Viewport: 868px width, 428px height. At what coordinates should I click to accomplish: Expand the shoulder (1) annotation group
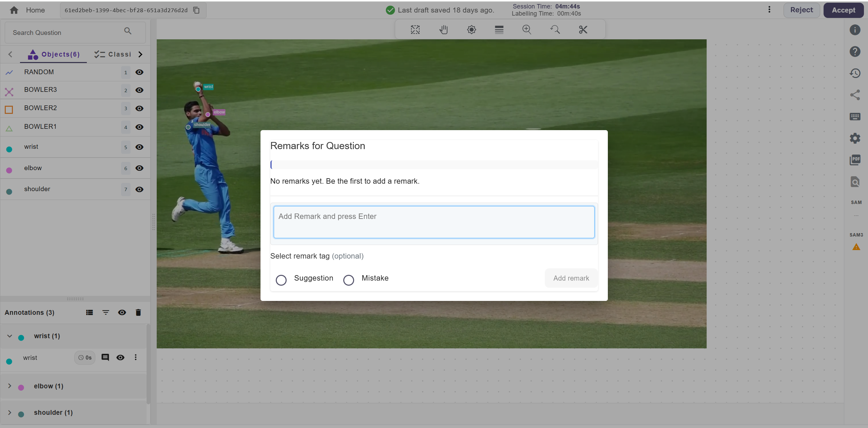tap(9, 412)
